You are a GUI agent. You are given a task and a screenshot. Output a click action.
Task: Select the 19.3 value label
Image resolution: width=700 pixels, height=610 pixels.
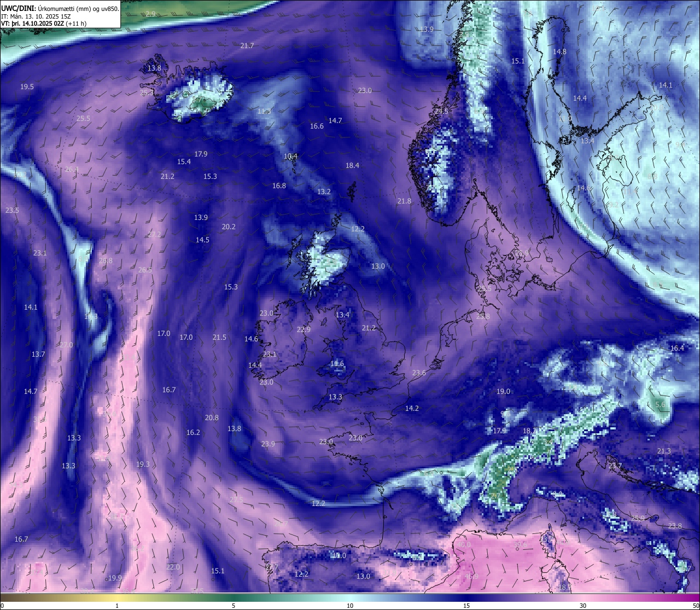coord(143,464)
